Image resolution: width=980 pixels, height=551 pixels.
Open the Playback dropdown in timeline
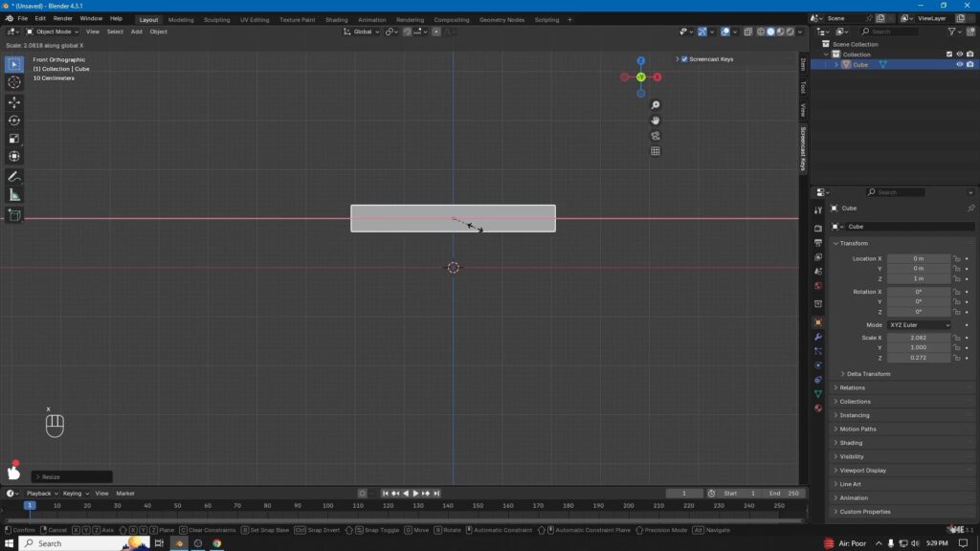click(x=42, y=494)
